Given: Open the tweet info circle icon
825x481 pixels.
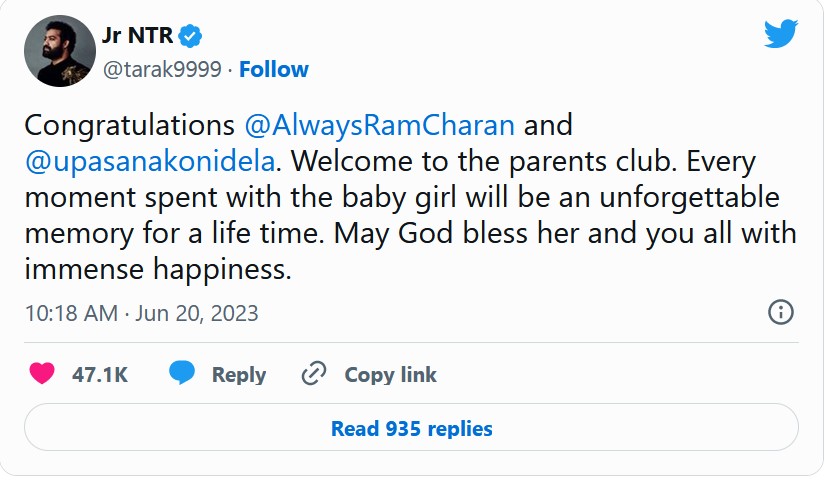Looking at the screenshot, I should point(780,312).
